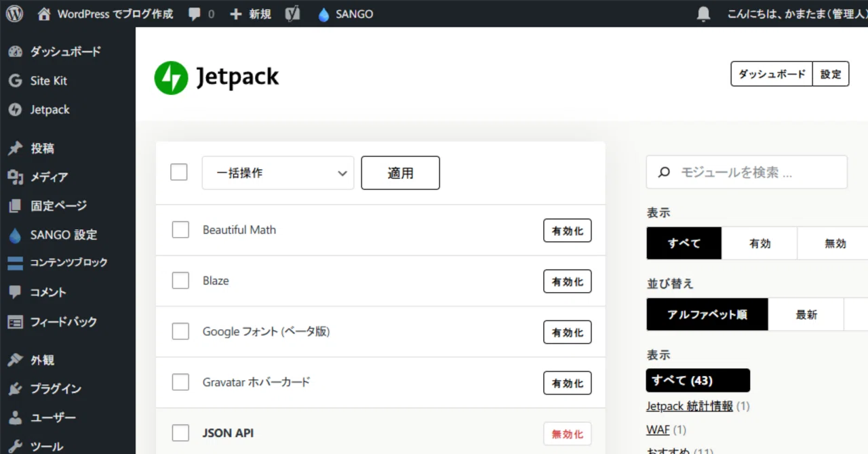The height and width of the screenshot is (454, 868).
Task: Activate Google フォント module
Action: tap(568, 332)
